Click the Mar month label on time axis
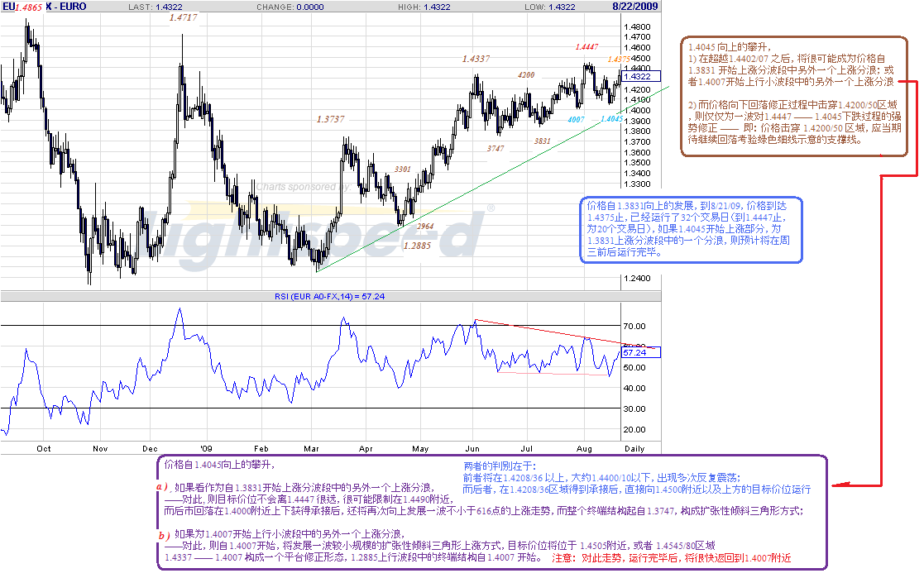The width and height of the screenshot is (924, 578). [x=311, y=449]
